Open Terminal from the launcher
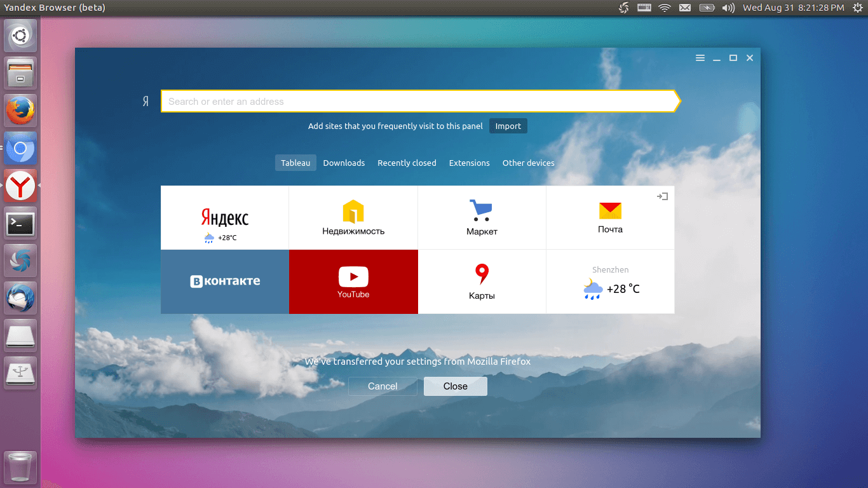The width and height of the screenshot is (868, 488). tap(20, 223)
